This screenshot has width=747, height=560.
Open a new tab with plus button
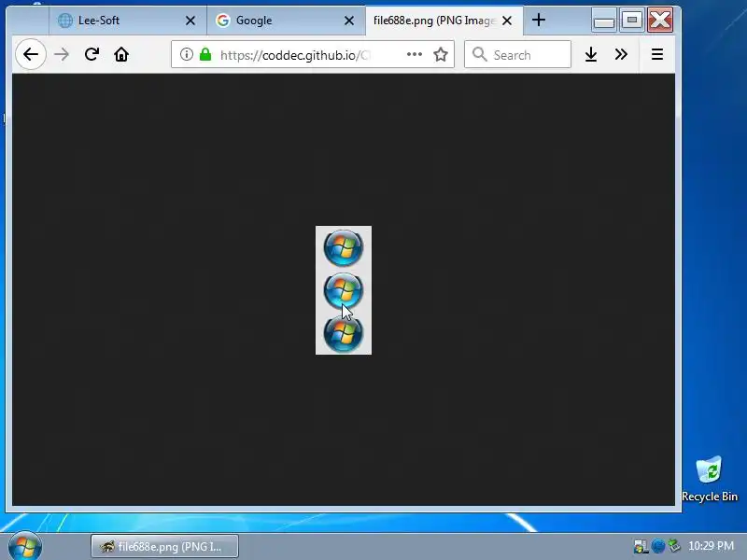(539, 20)
